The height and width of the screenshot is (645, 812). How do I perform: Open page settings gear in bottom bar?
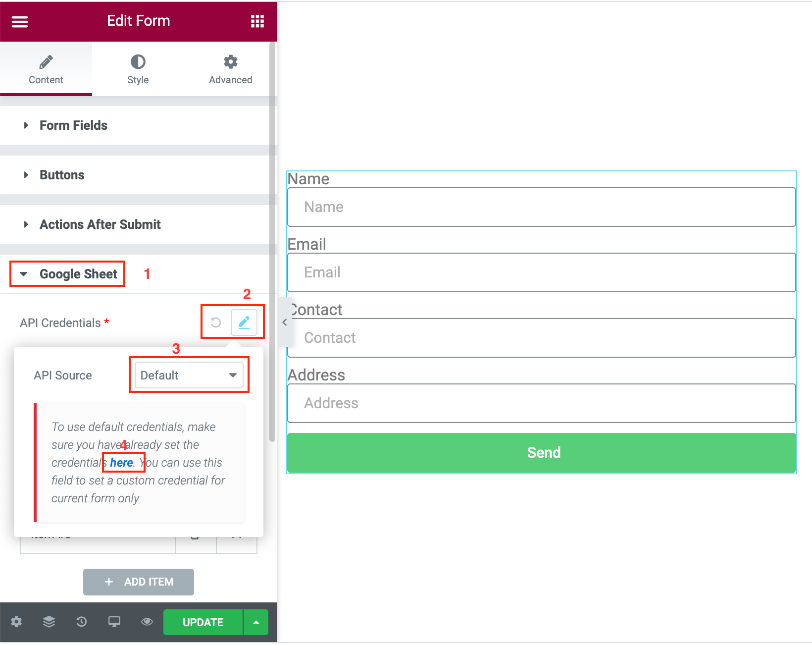tap(16, 622)
